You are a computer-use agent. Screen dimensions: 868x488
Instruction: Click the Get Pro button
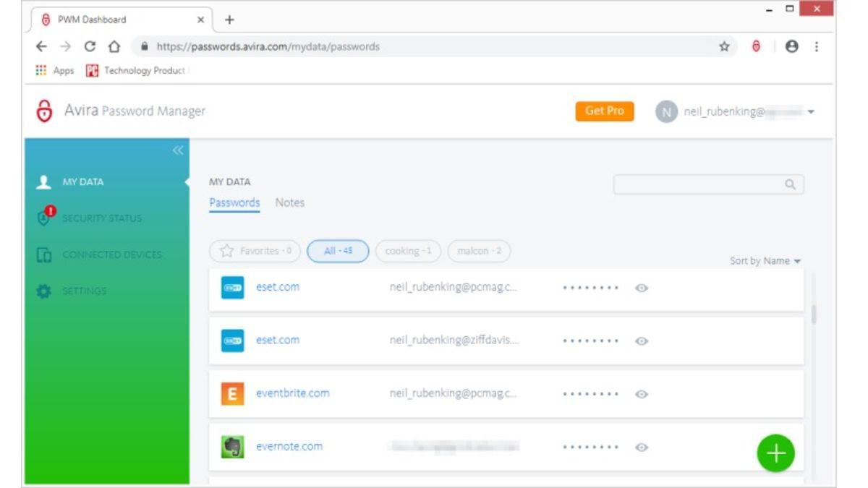pyautogui.click(x=605, y=111)
